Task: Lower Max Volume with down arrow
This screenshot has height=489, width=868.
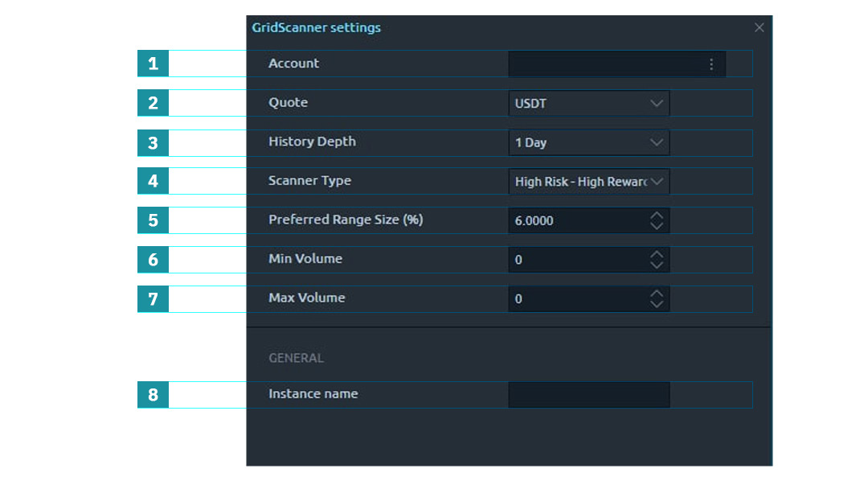Action: click(x=657, y=304)
